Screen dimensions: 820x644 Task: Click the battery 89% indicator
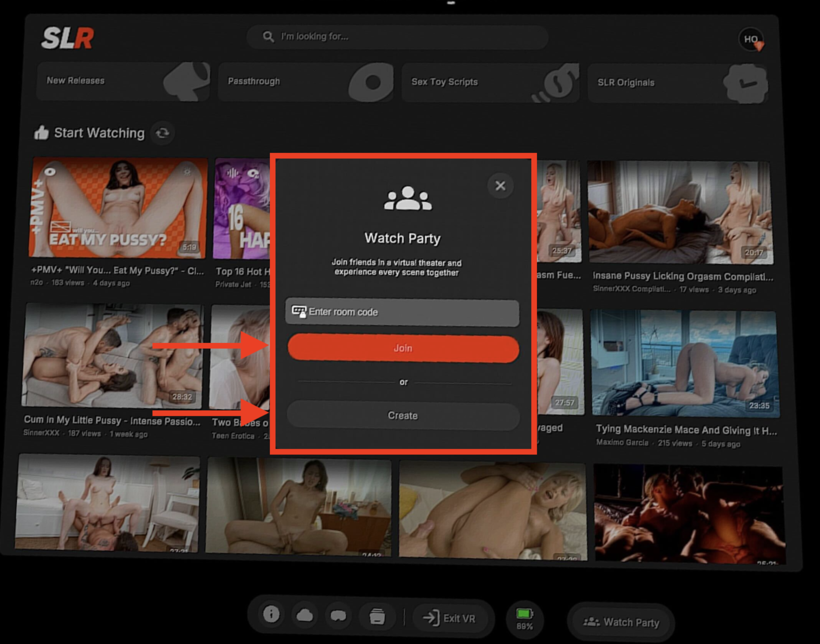click(524, 619)
